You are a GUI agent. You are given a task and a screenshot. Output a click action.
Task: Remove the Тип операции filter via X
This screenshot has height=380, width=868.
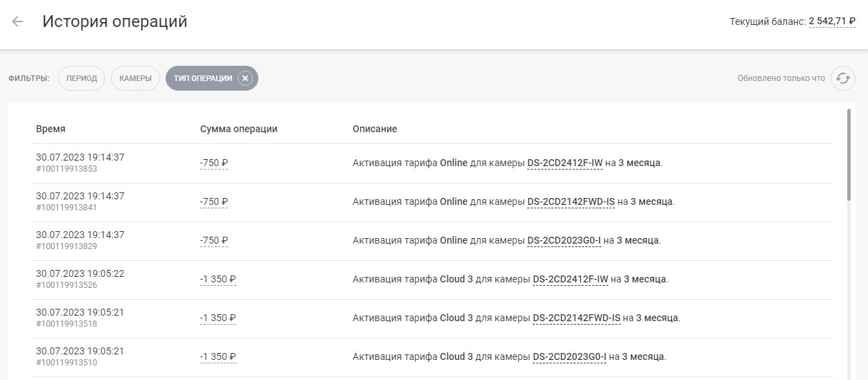245,78
